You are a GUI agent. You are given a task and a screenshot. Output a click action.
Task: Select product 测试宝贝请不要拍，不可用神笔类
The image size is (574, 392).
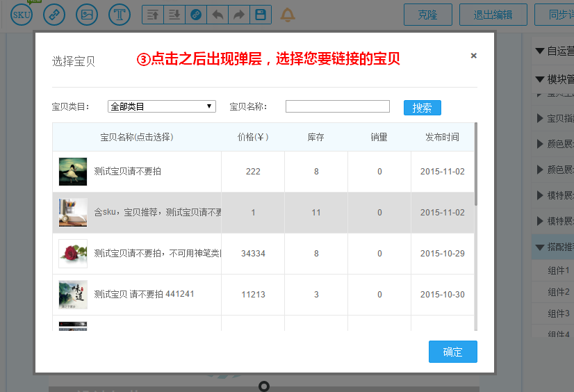[x=158, y=253]
